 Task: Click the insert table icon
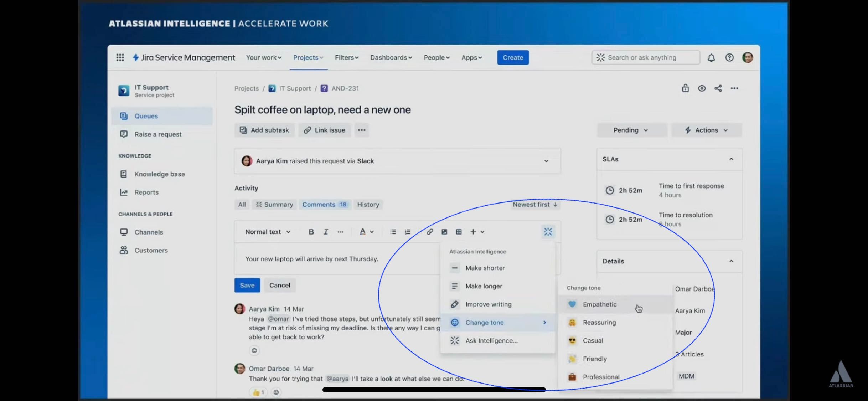(459, 232)
